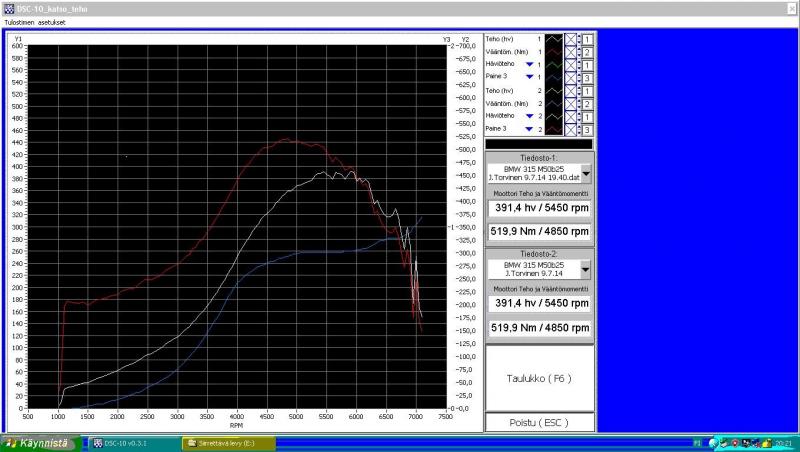Expand the Tiedosto-2 file selector dropdown
Image resolution: width=800 pixels, height=452 pixels.
pyautogui.click(x=586, y=269)
